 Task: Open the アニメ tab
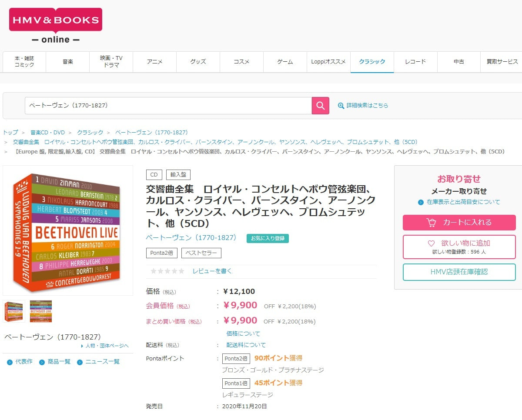click(x=155, y=62)
